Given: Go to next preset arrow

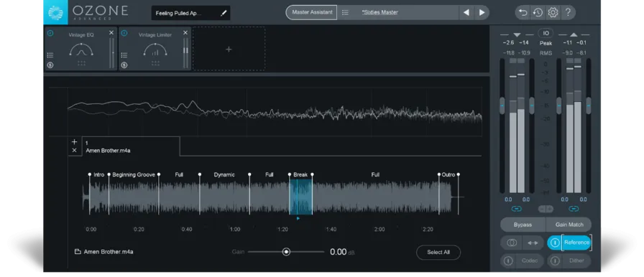Looking at the screenshot, I should [482, 13].
